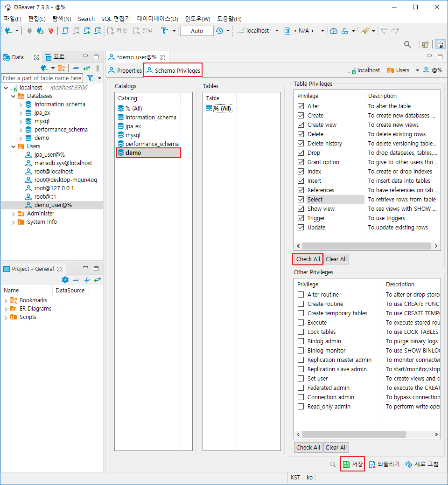Viewport: 448px width, 485px height.
Task: Open the 도움말(H) menu
Action: (x=229, y=19)
